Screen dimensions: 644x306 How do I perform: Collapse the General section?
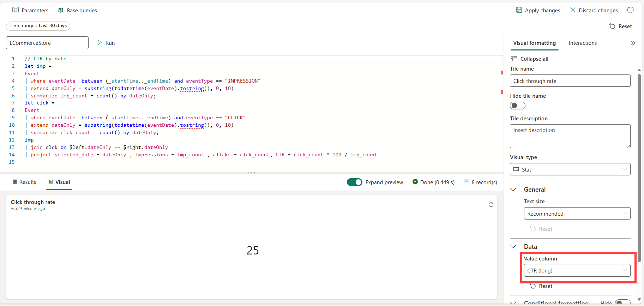(514, 190)
